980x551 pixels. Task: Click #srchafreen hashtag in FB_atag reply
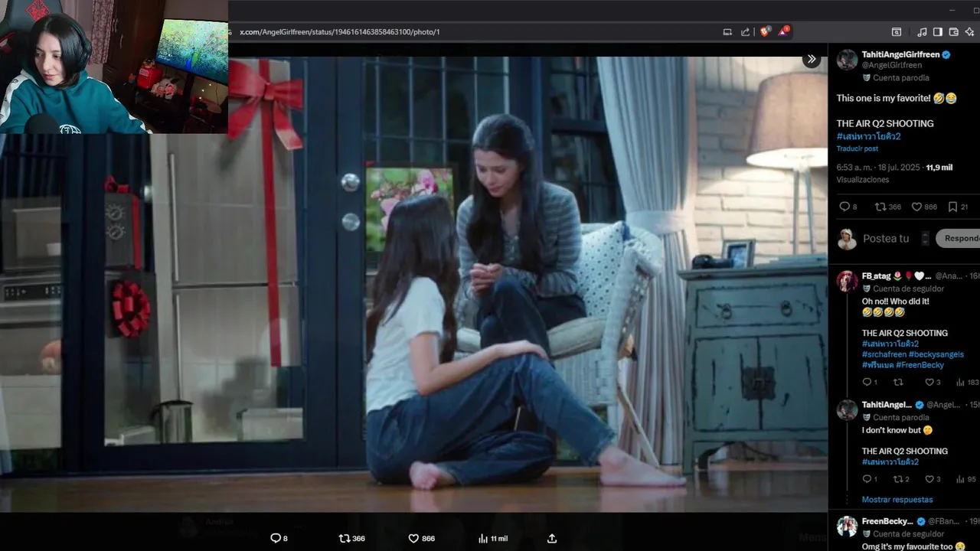884,354
